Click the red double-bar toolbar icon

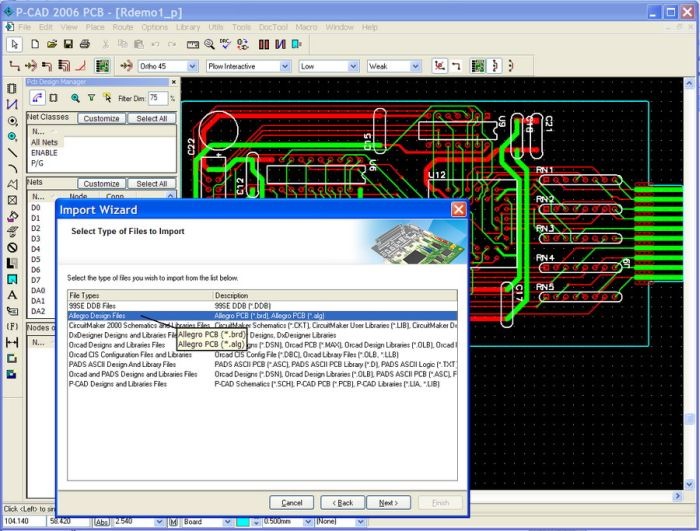pyautogui.click(x=264, y=44)
